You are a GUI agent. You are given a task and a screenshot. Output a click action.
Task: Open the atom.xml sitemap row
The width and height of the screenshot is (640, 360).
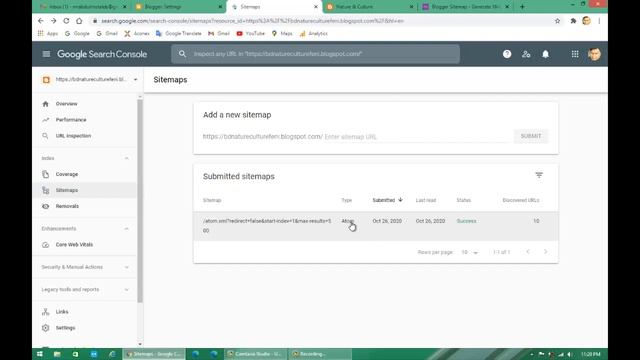[376, 226]
